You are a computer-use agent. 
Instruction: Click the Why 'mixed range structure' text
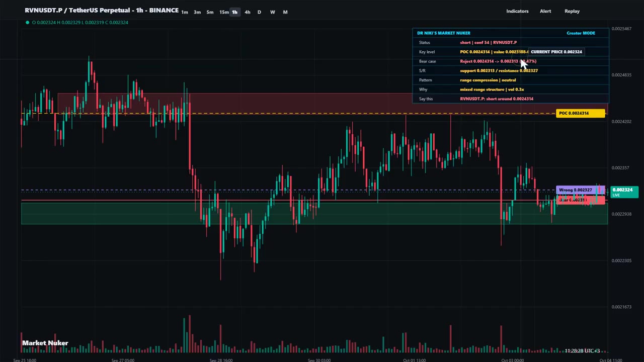click(x=492, y=89)
